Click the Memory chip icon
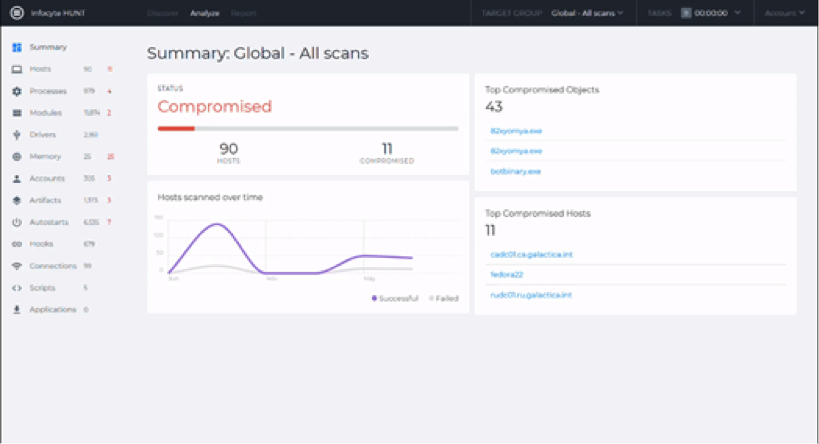819x444 pixels. (x=16, y=156)
